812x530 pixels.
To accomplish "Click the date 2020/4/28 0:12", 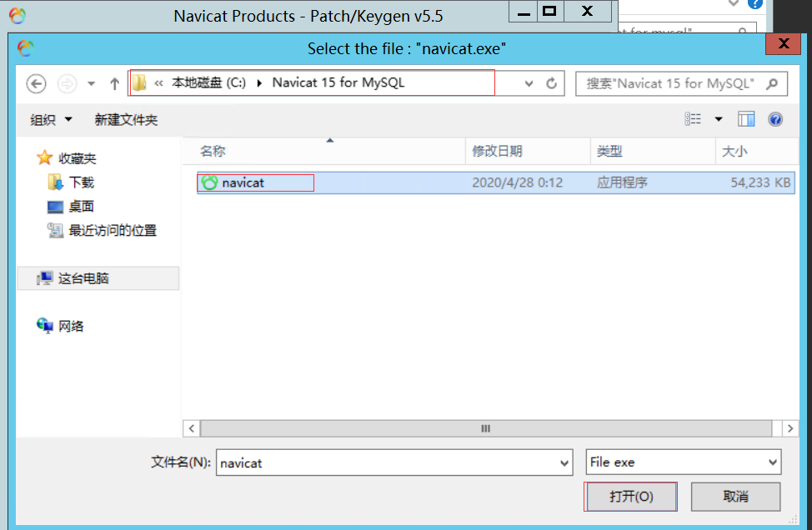I will (517, 182).
